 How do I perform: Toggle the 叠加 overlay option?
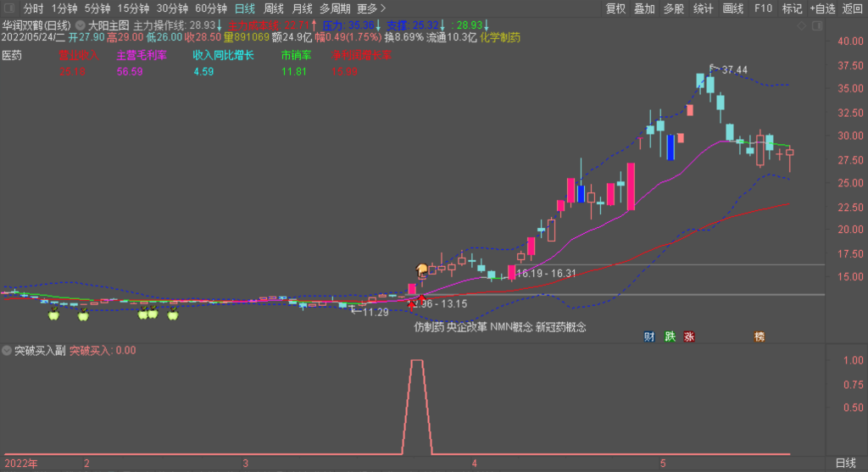point(644,8)
